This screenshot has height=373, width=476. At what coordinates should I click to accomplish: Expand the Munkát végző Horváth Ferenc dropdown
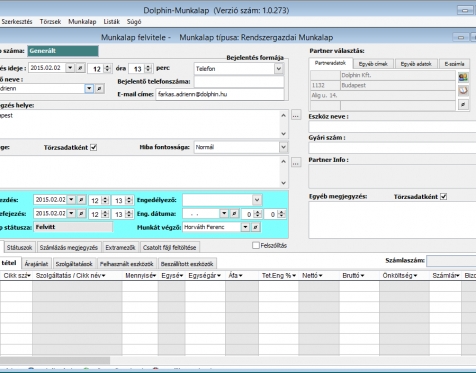(x=245, y=227)
